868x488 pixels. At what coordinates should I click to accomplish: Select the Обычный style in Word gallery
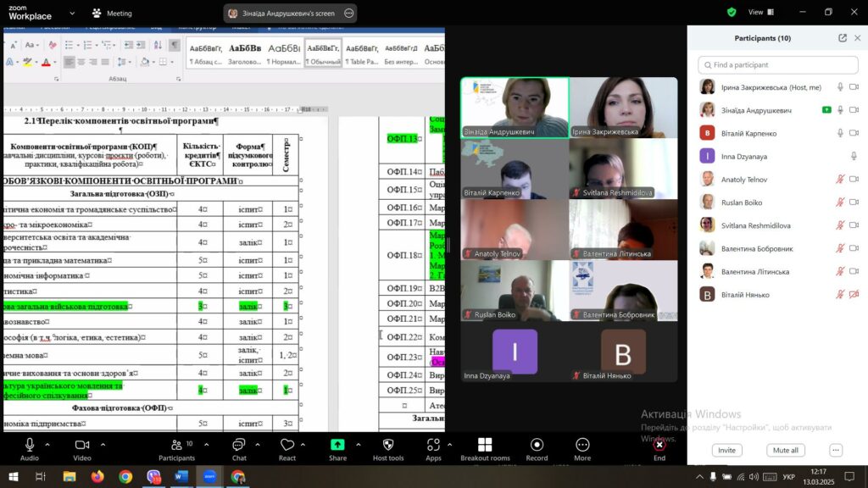tap(323, 54)
